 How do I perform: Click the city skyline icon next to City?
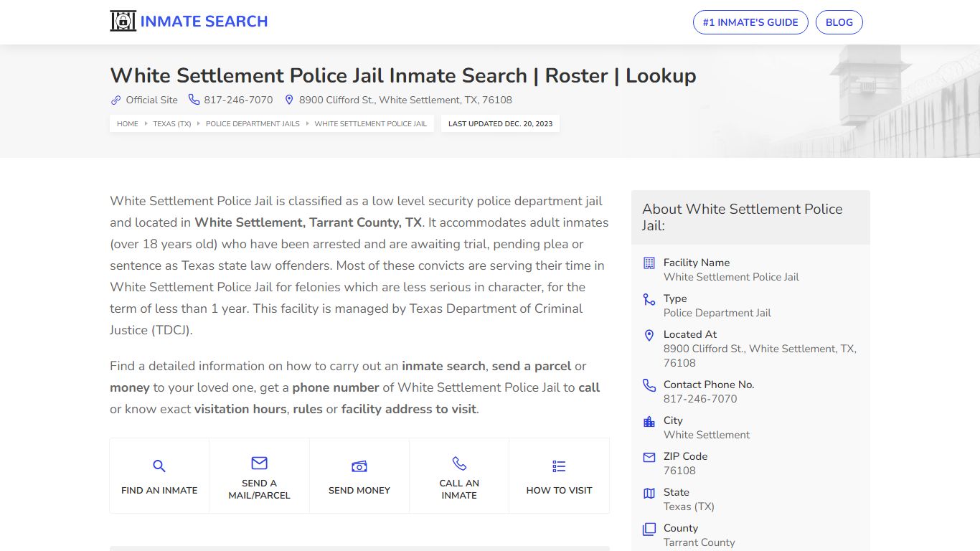[x=649, y=421]
